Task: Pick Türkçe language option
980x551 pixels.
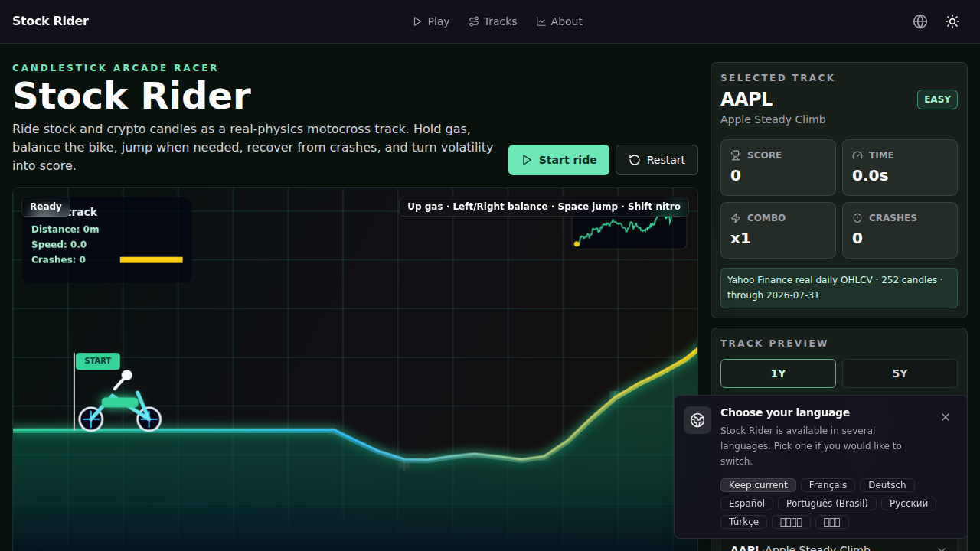Action: click(x=743, y=522)
